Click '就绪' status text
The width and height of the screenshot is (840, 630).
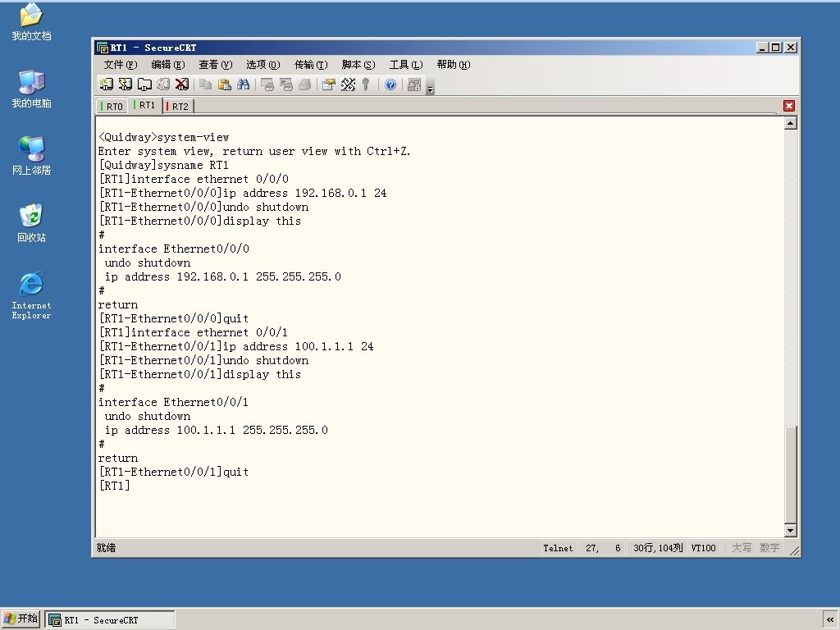click(x=106, y=548)
